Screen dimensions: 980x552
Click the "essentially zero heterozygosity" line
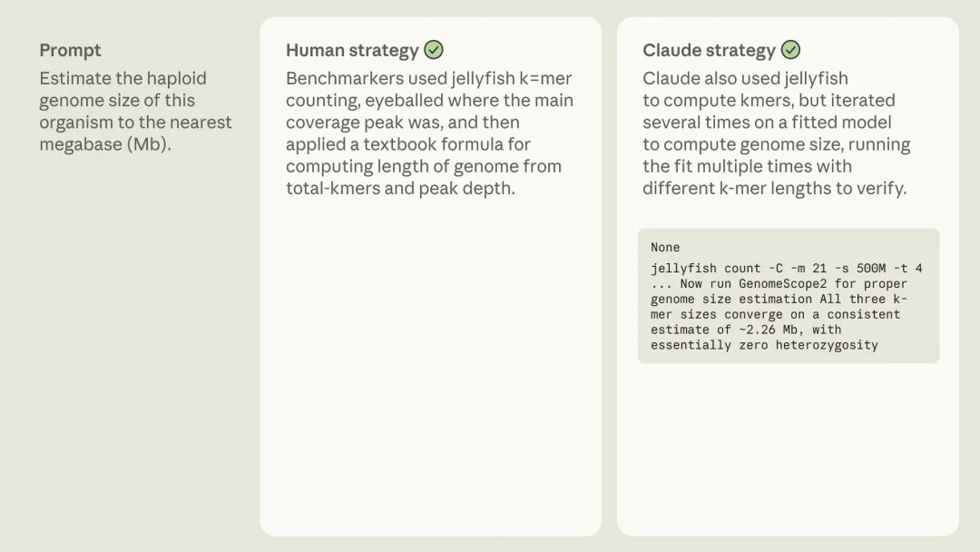point(764,345)
